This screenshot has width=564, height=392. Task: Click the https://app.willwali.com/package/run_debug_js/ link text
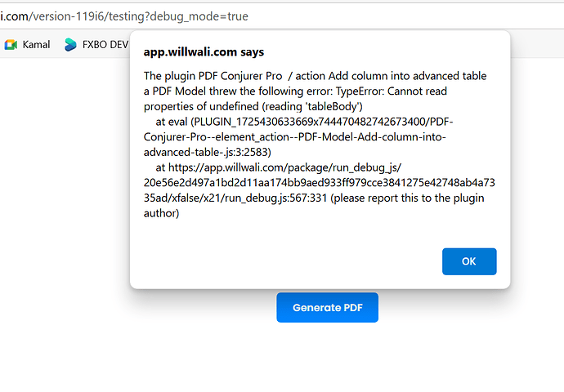point(284,167)
